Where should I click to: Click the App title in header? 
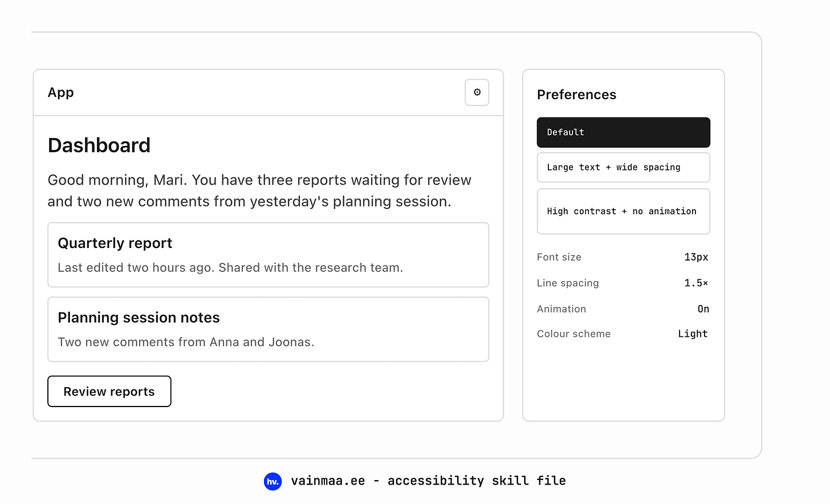[x=61, y=92]
